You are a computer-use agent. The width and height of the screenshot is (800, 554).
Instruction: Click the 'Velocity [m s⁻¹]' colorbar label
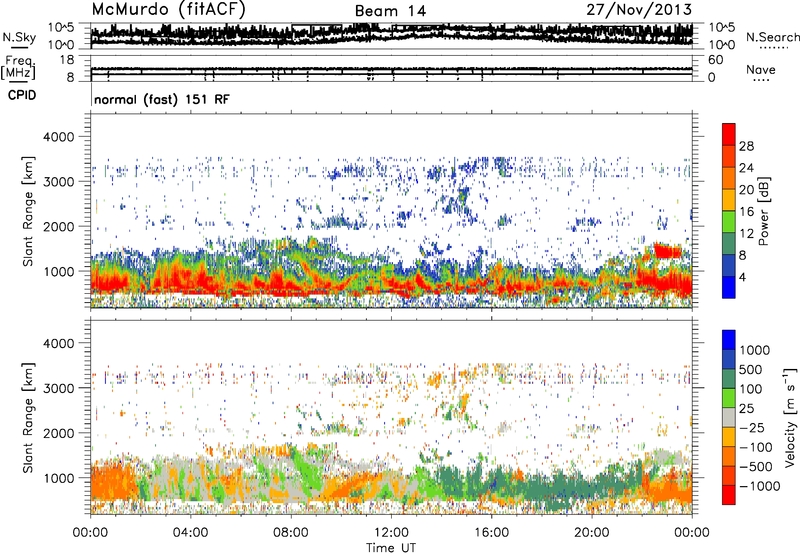(790, 417)
